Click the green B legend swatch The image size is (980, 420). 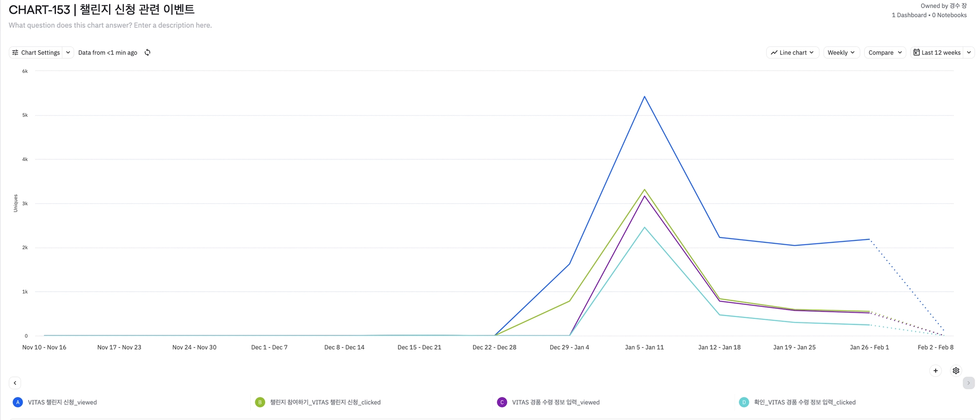click(x=260, y=402)
